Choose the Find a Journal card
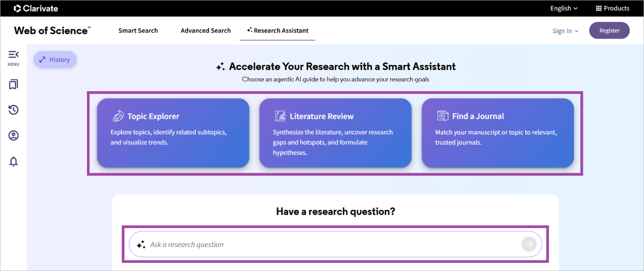644x271 pixels. (498, 133)
